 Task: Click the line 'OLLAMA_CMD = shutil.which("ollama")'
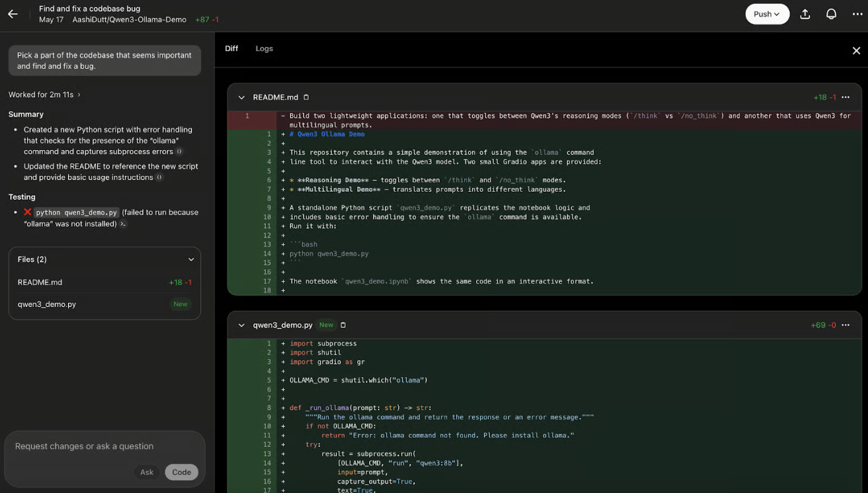coord(358,380)
